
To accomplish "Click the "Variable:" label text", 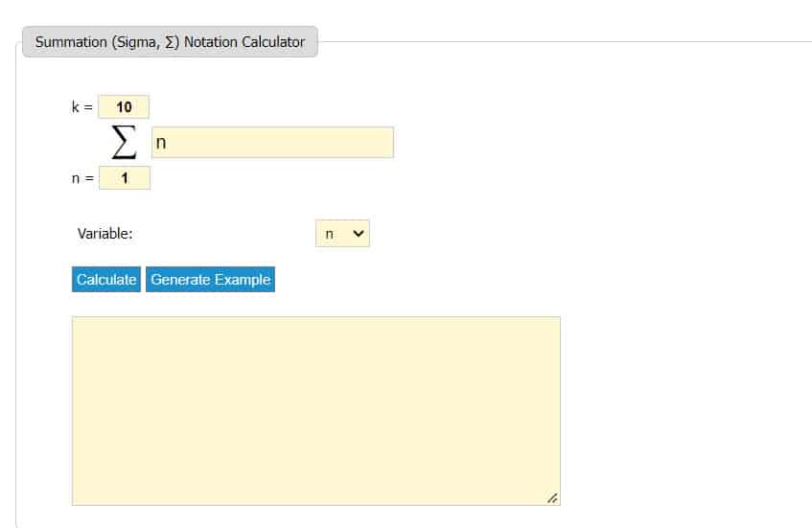I will pos(104,234).
